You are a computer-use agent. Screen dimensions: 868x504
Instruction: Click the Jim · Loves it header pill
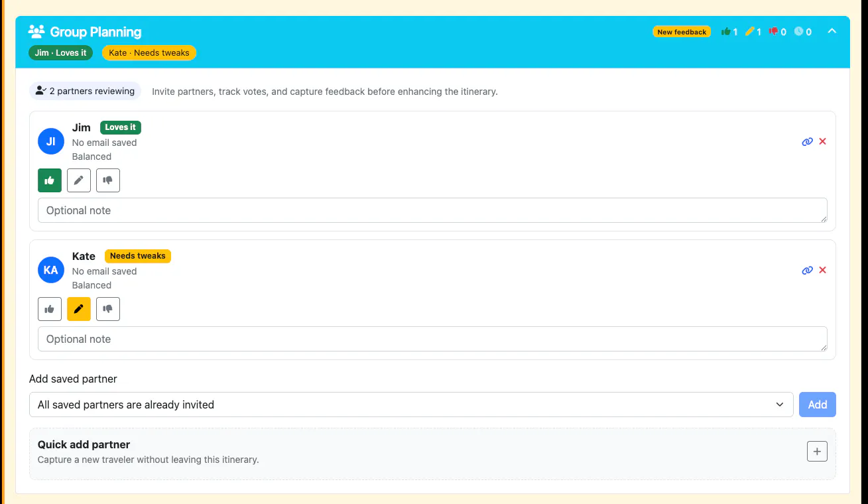tap(60, 53)
